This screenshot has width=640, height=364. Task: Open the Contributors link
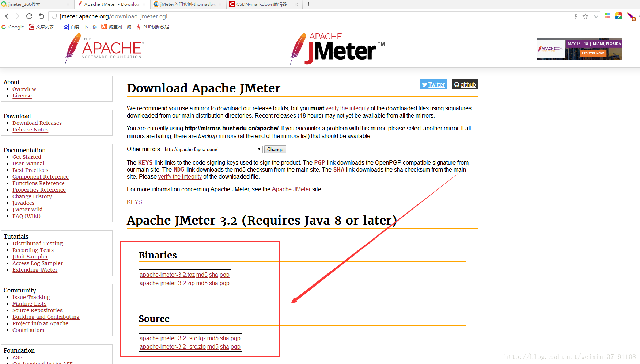tap(28, 330)
